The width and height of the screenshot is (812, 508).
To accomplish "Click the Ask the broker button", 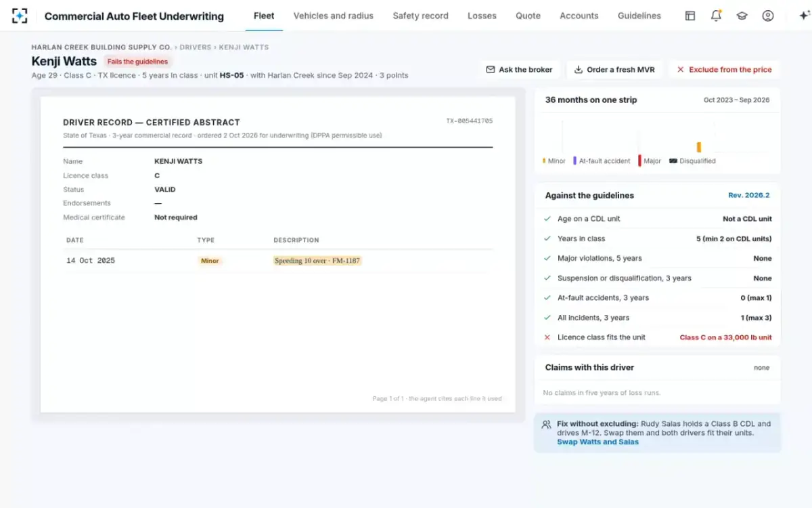I will click(520, 70).
